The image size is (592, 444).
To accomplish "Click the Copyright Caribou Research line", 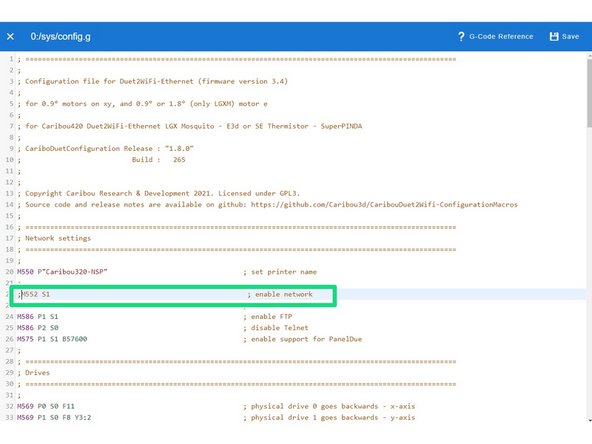I will click(x=159, y=193).
